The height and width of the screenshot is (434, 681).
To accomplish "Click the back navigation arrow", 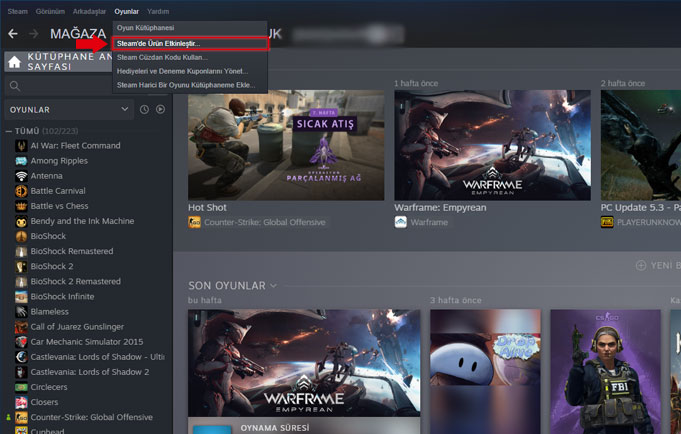I will click(12, 34).
